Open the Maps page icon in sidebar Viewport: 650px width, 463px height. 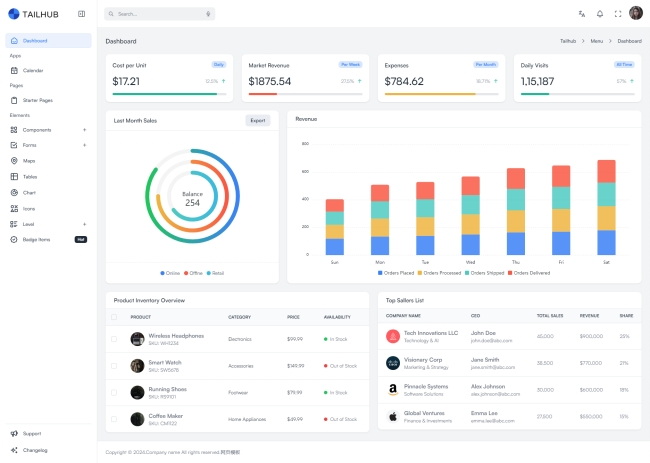[14, 160]
